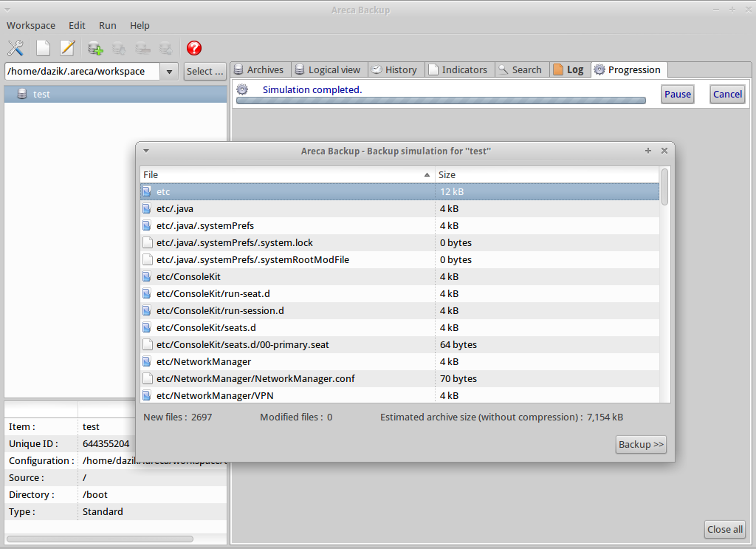This screenshot has height=549, width=756.
Task: Click the blank-page New target toolbar icon
Action: click(x=43, y=48)
